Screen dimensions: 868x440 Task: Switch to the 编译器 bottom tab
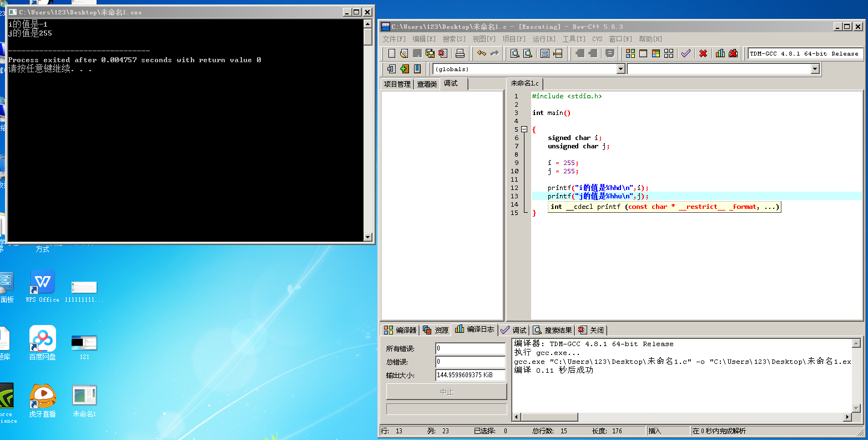[400, 330]
